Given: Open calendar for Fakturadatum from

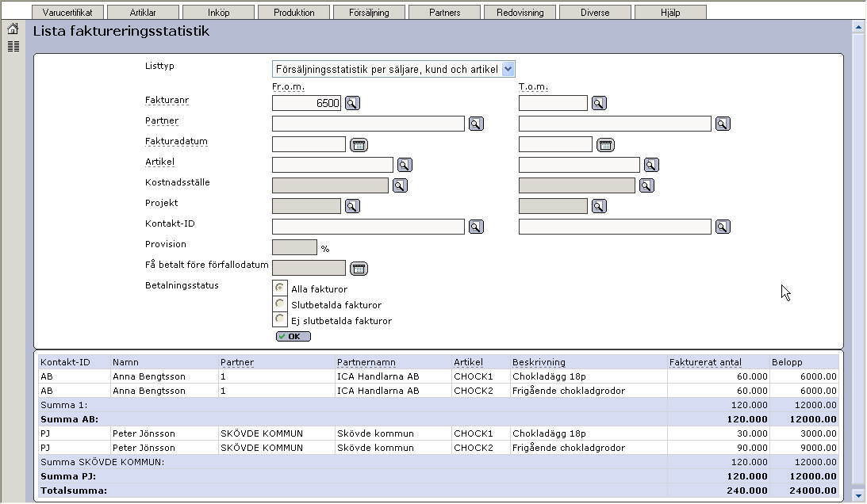Looking at the screenshot, I should tap(359, 145).
